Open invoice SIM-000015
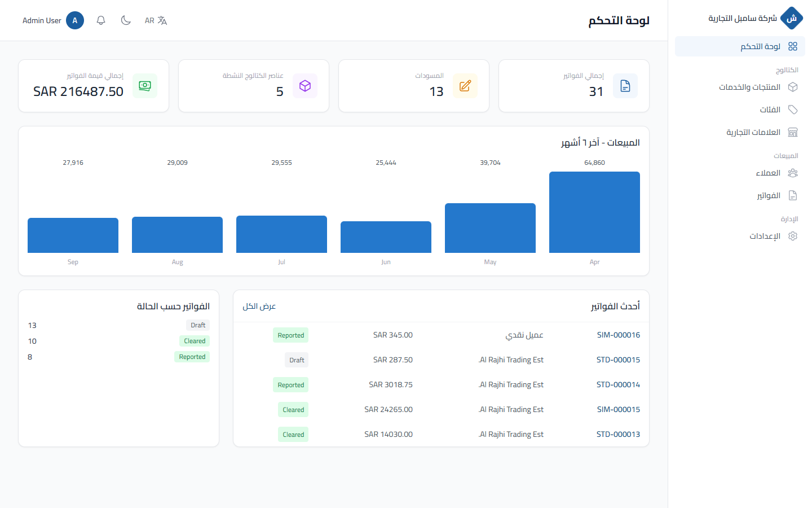The image size is (812, 508). click(618, 409)
